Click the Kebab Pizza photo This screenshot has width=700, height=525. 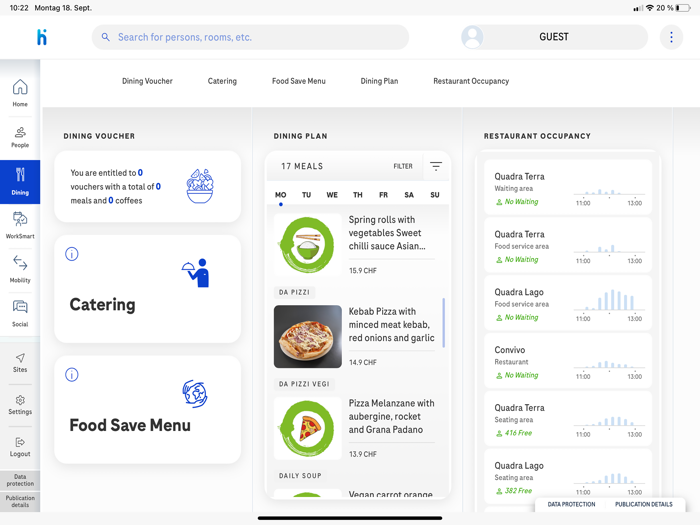(308, 337)
